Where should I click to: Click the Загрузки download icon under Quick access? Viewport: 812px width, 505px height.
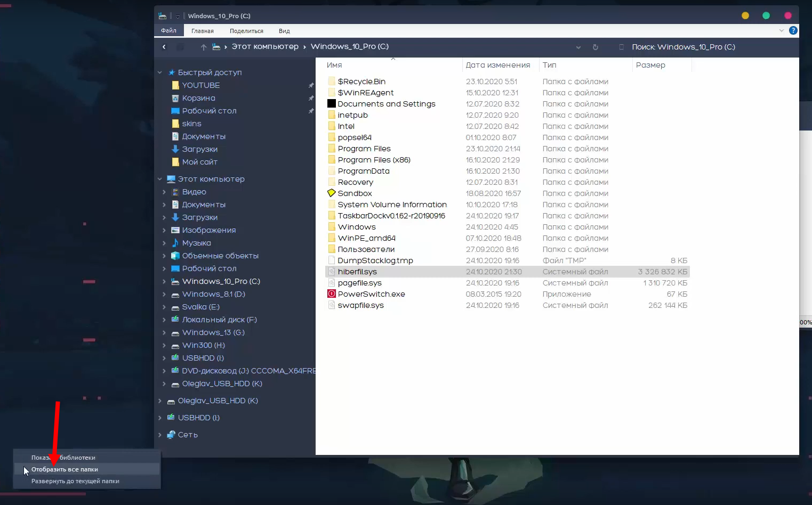coord(175,149)
